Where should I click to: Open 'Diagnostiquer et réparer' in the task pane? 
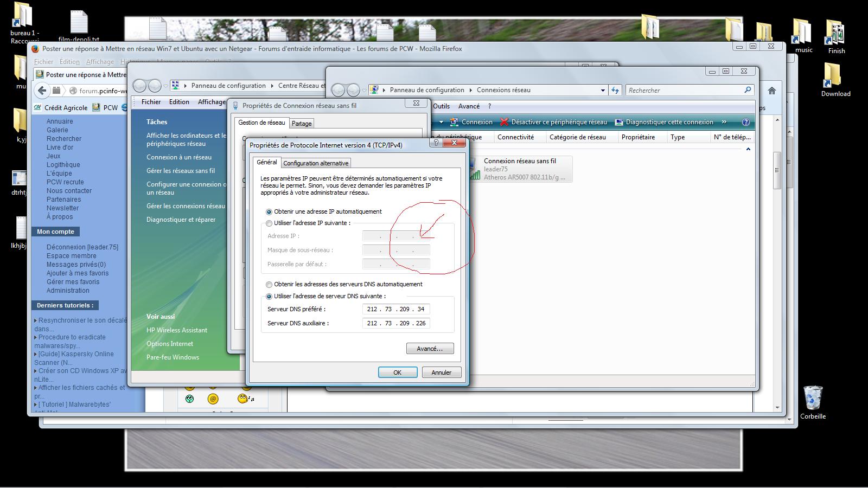point(181,220)
